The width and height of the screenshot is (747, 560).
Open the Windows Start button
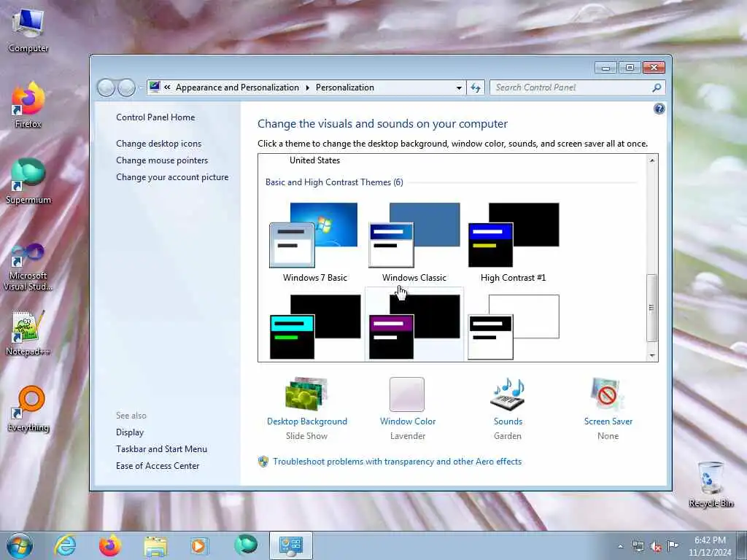click(x=20, y=545)
